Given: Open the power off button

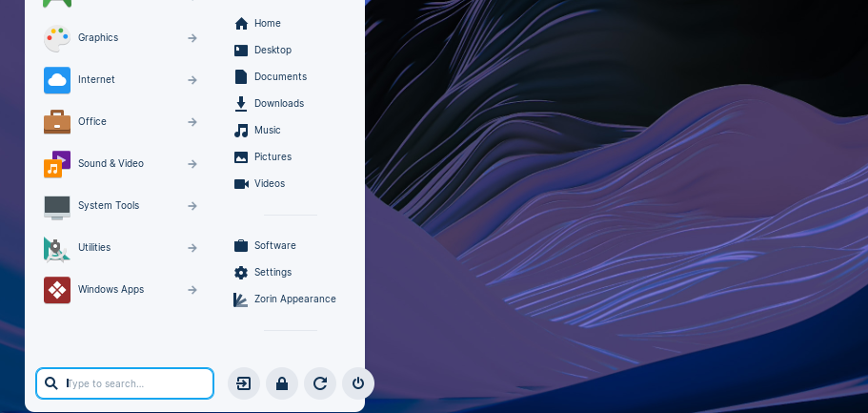Looking at the screenshot, I should click(358, 383).
